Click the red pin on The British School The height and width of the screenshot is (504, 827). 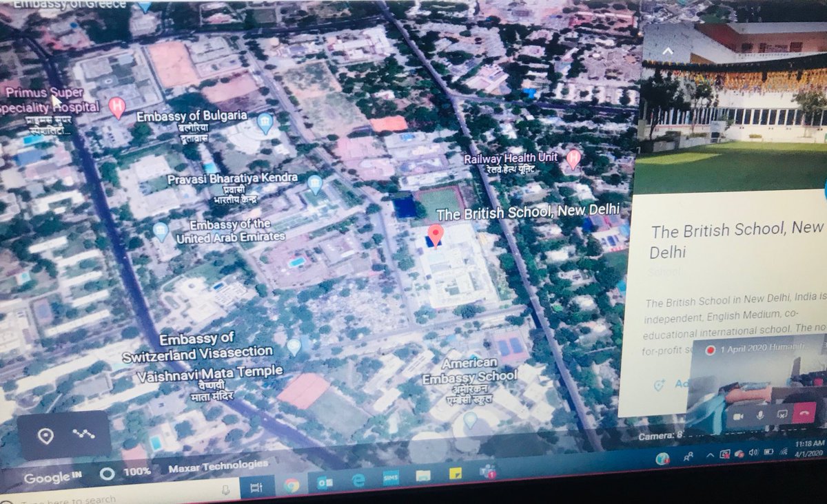coord(435,235)
